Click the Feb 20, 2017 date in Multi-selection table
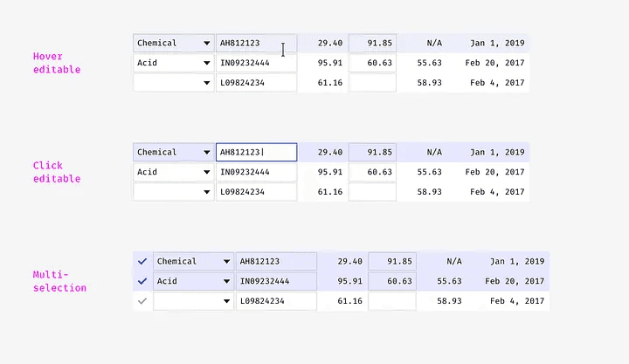This screenshot has height=364, width=629. (x=515, y=281)
